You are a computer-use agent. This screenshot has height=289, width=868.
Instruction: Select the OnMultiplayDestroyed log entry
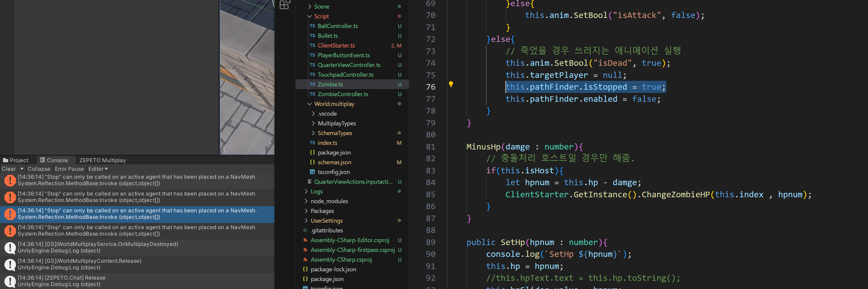(137, 248)
